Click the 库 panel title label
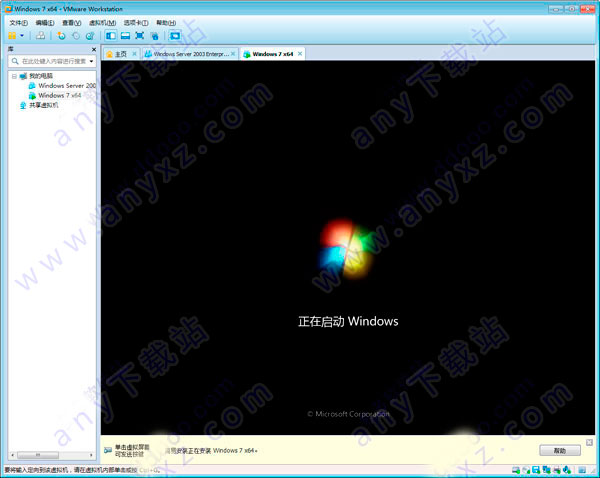600x478 pixels. pyautogui.click(x=11, y=49)
